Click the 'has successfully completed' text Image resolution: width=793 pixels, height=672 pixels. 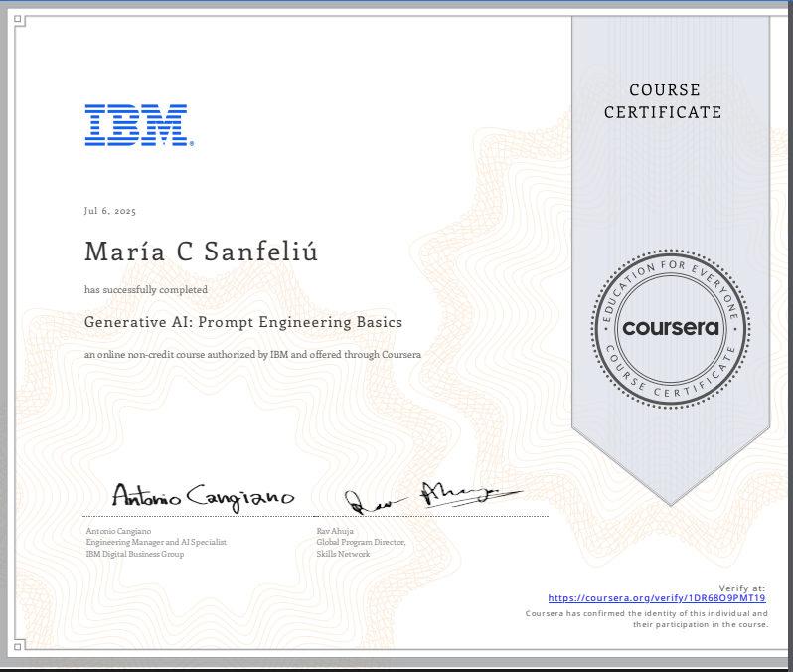point(146,290)
